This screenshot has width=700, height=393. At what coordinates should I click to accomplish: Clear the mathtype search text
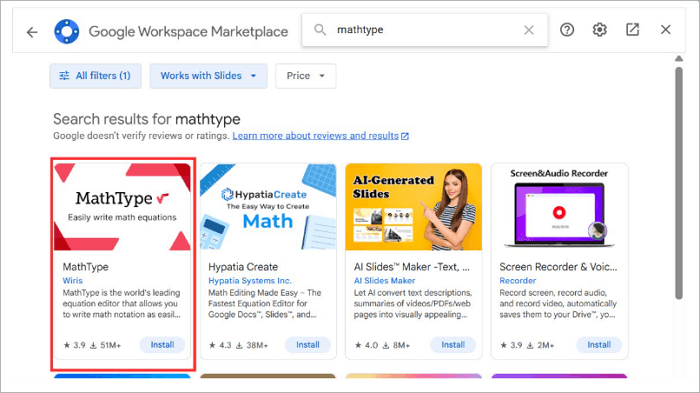pos(529,30)
